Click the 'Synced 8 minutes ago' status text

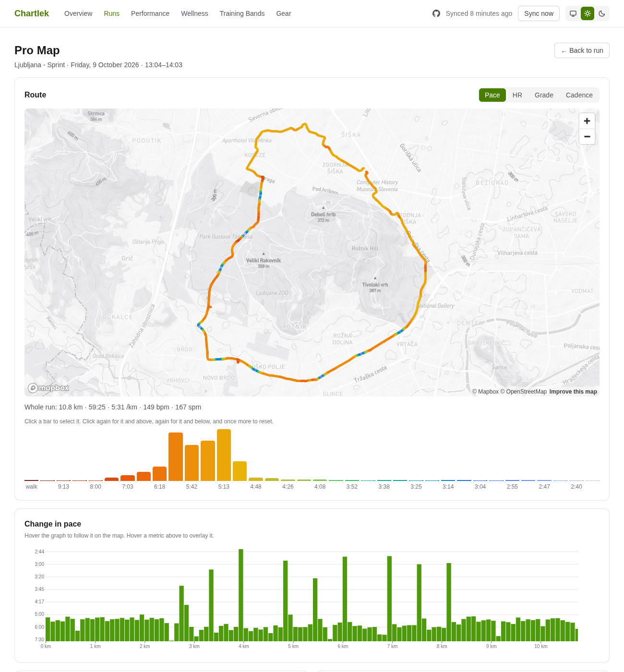[479, 13]
